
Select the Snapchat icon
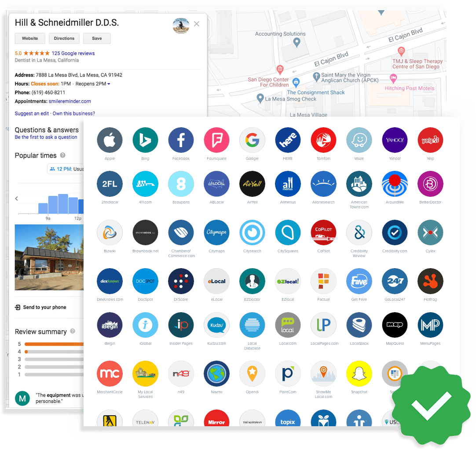point(359,373)
